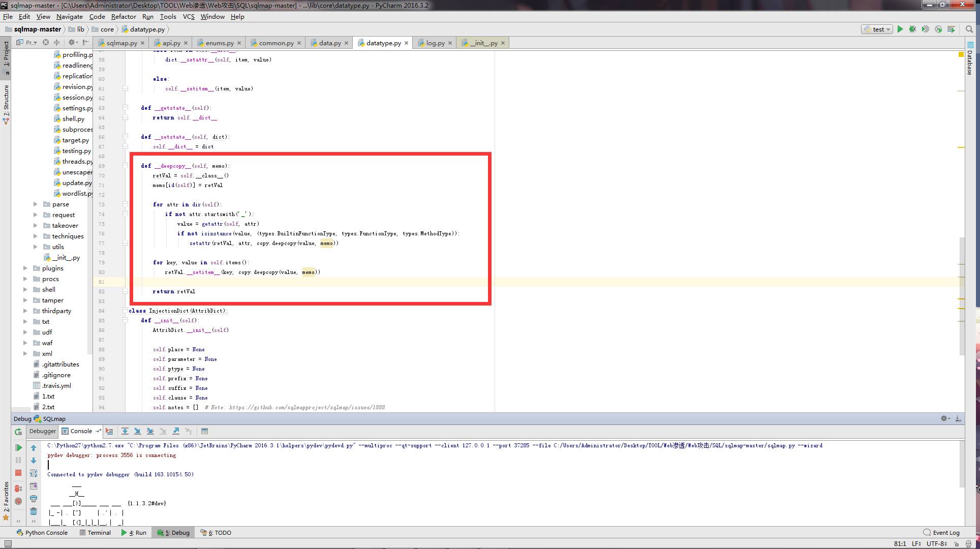The image size is (980, 549).
Task: Click the Run button in toolbar
Action: pos(901,29)
